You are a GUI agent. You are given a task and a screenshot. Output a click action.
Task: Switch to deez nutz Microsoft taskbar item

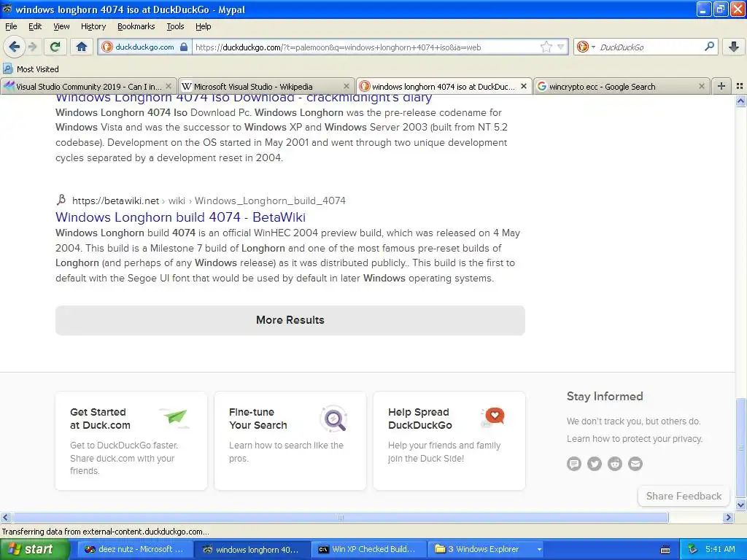pos(135,549)
